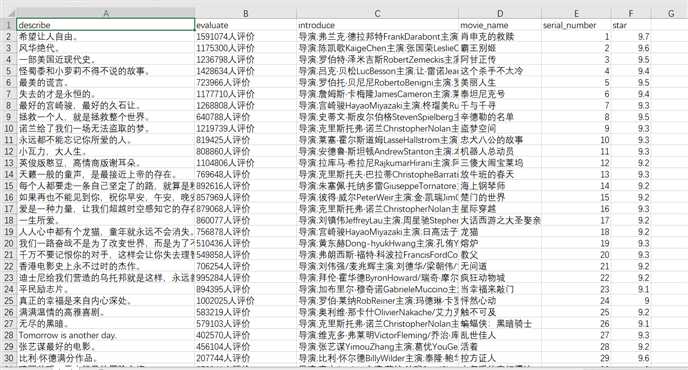Viewport: 688px width, 370px height.
Task: Select the cell '一生所爱。'
Action: click(x=106, y=220)
